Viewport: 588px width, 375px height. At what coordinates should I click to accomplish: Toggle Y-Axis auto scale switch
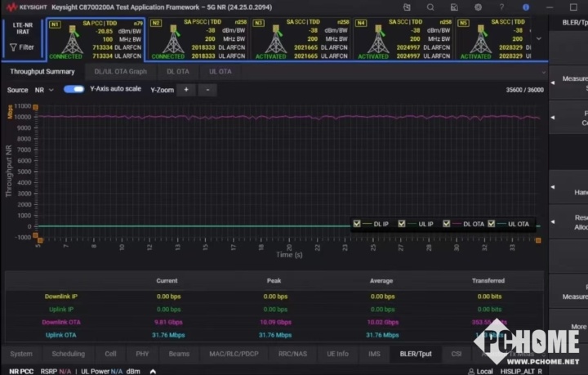[74, 89]
